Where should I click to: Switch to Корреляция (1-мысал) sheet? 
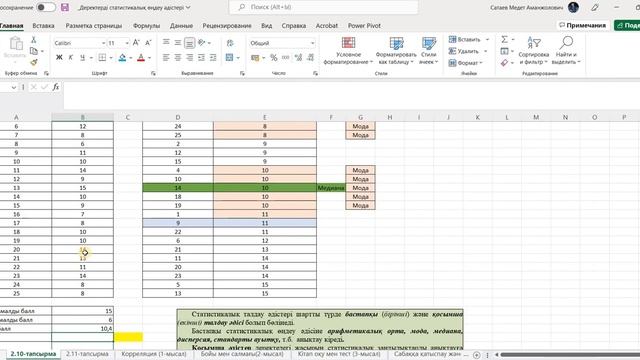(x=153, y=354)
